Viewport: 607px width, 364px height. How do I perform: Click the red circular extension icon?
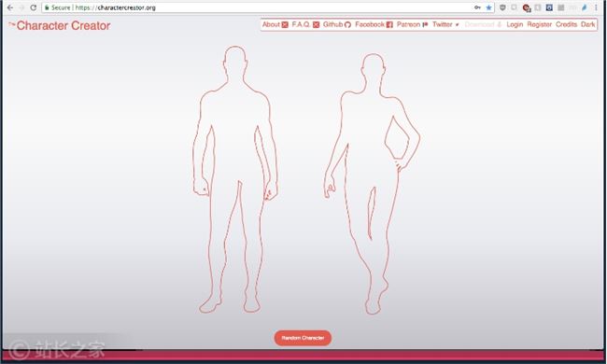(526, 7)
